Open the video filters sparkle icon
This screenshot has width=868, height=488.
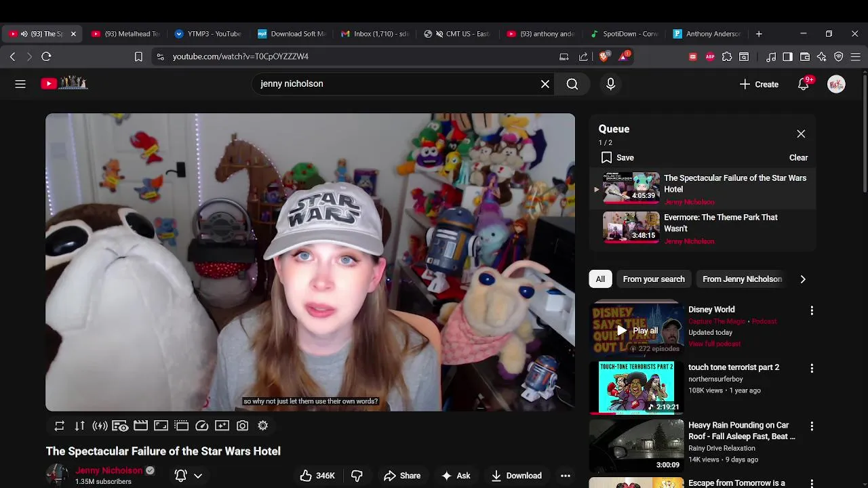tap(222, 426)
